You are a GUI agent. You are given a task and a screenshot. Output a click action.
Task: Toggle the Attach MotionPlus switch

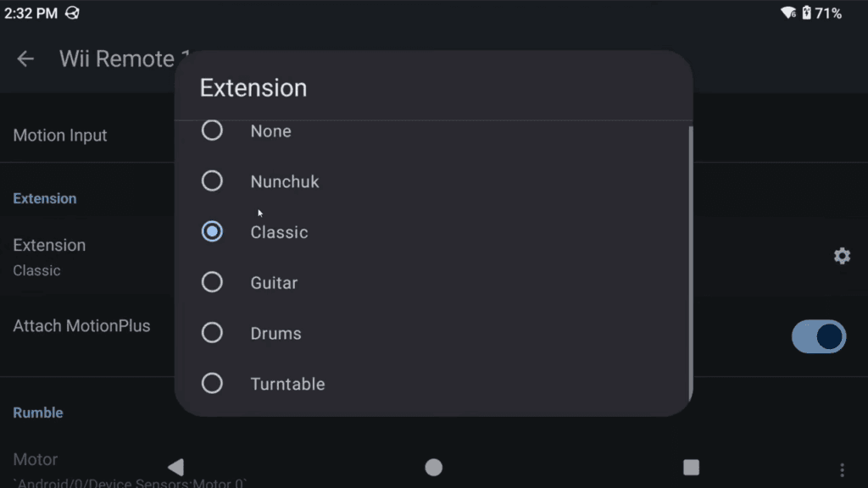819,336
